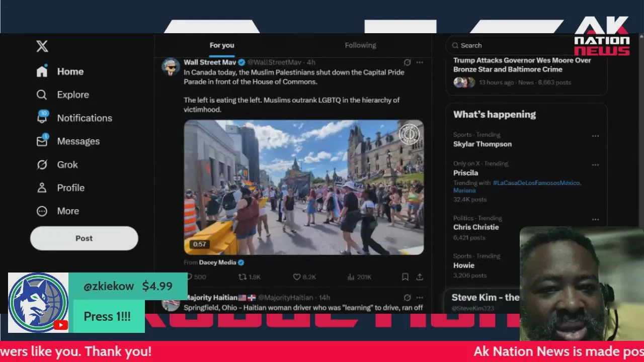Click Grok icon on Wall Street Mav post
The height and width of the screenshot is (362, 644).
[407, 62]
